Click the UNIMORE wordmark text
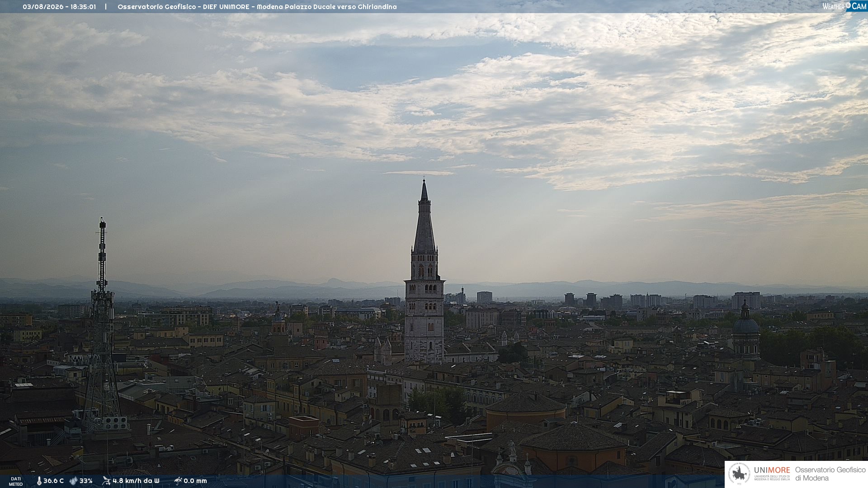The height and width of the screenshot is (488, 868). (x=772, y=470)
